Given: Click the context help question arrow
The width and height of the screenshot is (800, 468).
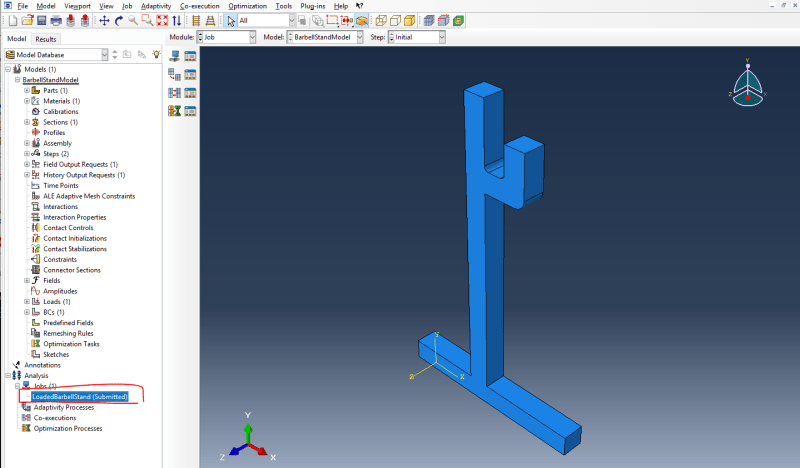Looking at the screenshot, I should coord(359,6).
